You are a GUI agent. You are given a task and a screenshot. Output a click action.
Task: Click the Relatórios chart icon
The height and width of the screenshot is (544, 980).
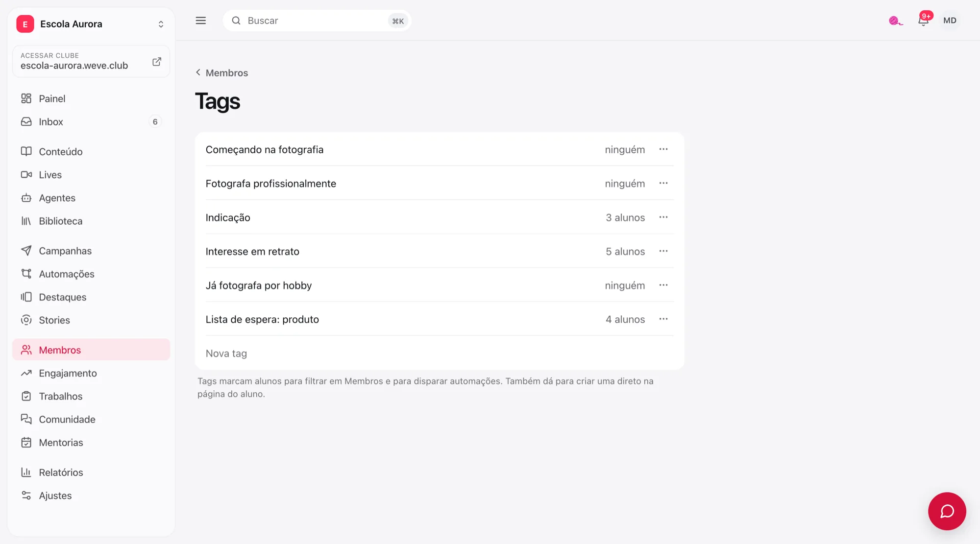(26, 472)
